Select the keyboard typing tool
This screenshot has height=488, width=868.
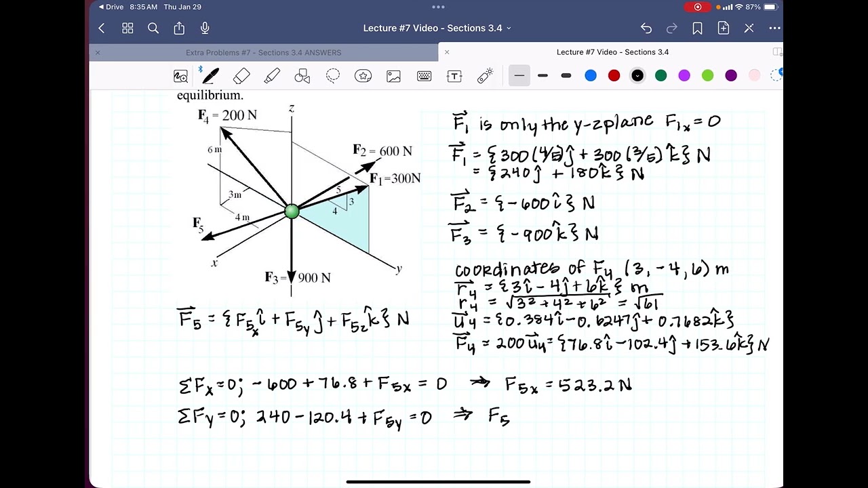425,76
